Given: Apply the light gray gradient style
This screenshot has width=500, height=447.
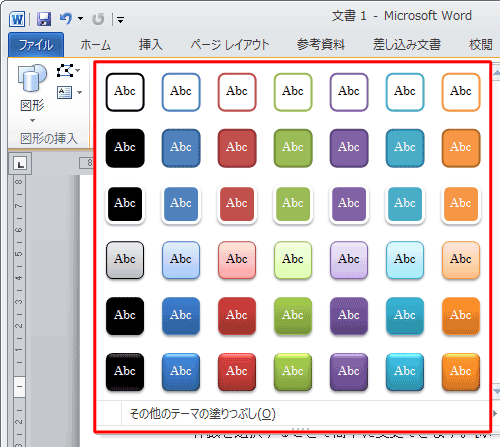Looking at the screenshot, I should point(125,260).
